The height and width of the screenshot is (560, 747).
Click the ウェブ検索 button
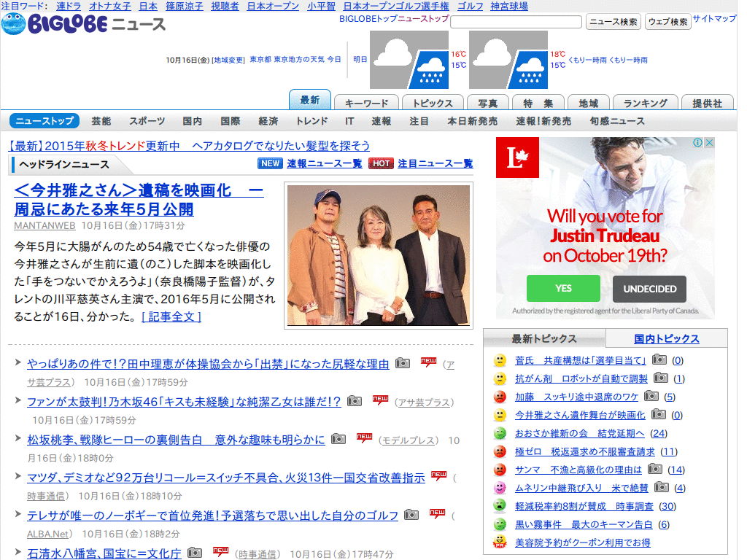pos(668,21)
